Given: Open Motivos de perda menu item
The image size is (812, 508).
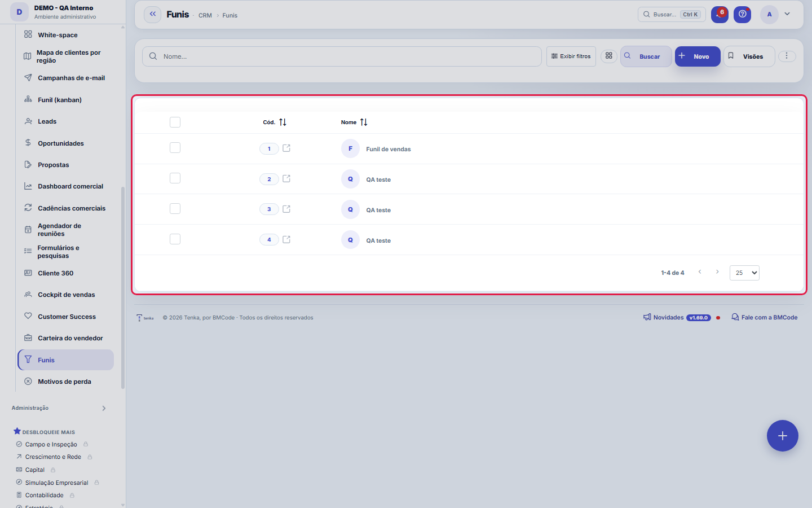Looking at the screenshot, I should [x=64, y=382].
